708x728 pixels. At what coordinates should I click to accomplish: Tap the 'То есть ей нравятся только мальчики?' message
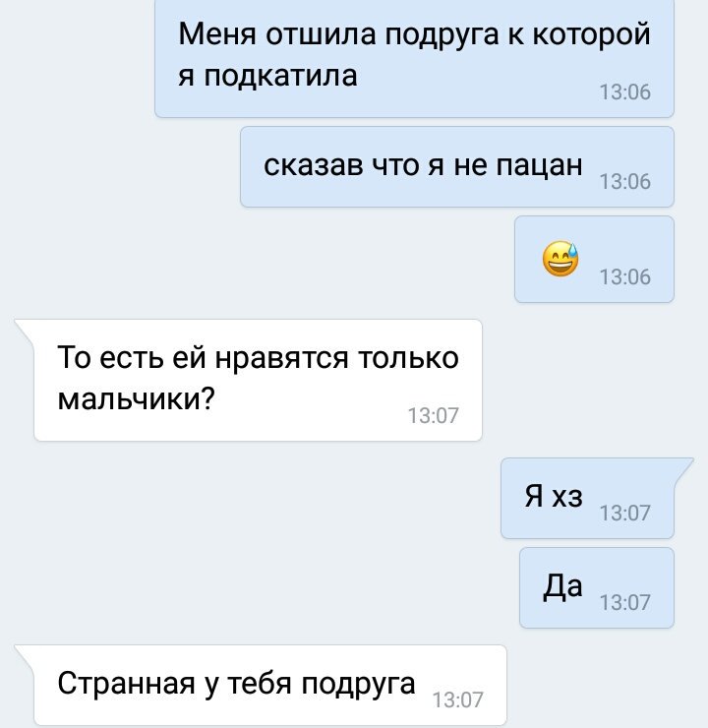pos(258,380)
